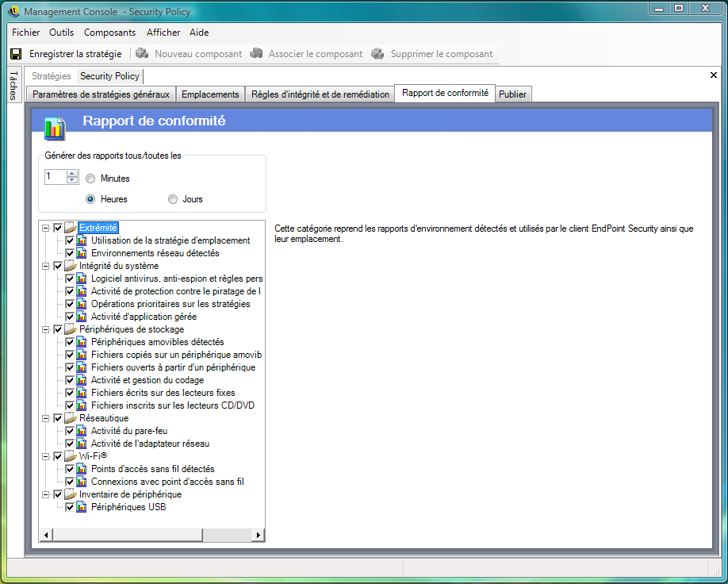This screenshot has width=728, height=584.
Task: Collapse the Périphériques de stockage tree node
Action: coord(46,329)
